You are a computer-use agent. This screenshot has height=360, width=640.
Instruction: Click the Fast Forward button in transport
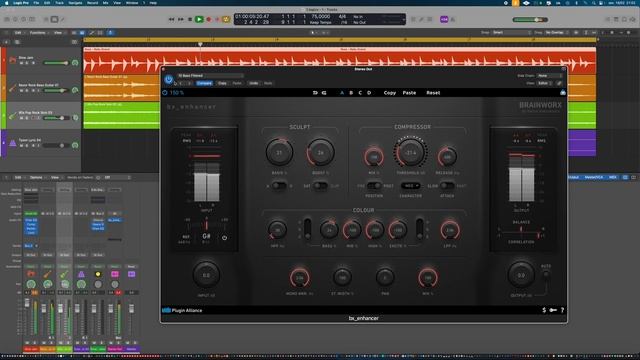click(x=180, y=19)
